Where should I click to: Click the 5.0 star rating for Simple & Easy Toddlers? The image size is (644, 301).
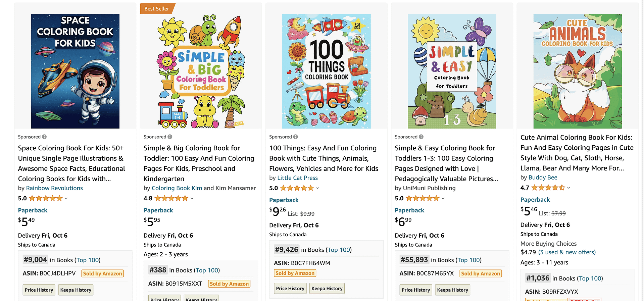click(x=420, y=198)
